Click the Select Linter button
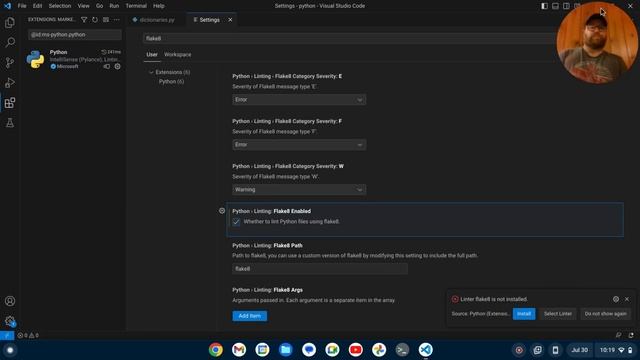This screenshot has width=640, height=360. 558,314
